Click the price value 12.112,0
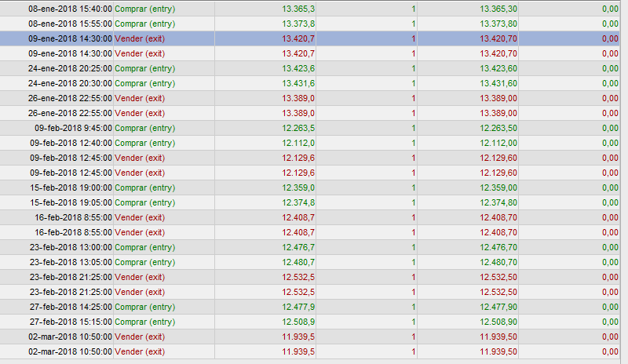The height and width of the screenshot is (364, 628). coord(298,143)
